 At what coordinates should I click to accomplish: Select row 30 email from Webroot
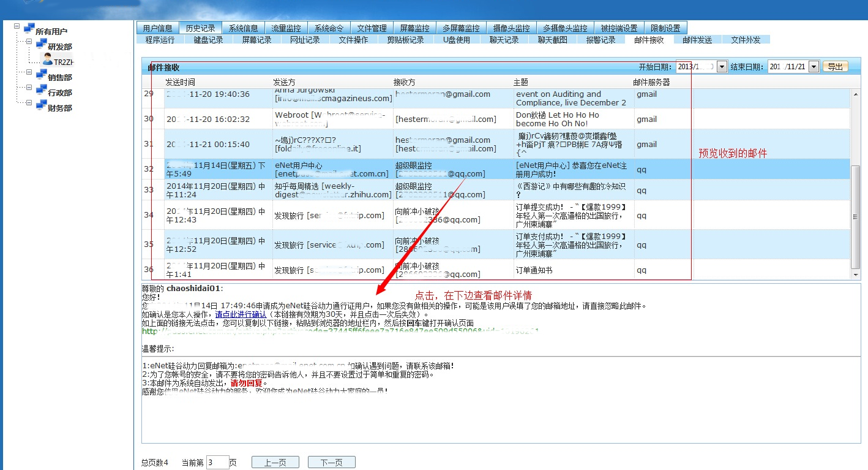496,119
